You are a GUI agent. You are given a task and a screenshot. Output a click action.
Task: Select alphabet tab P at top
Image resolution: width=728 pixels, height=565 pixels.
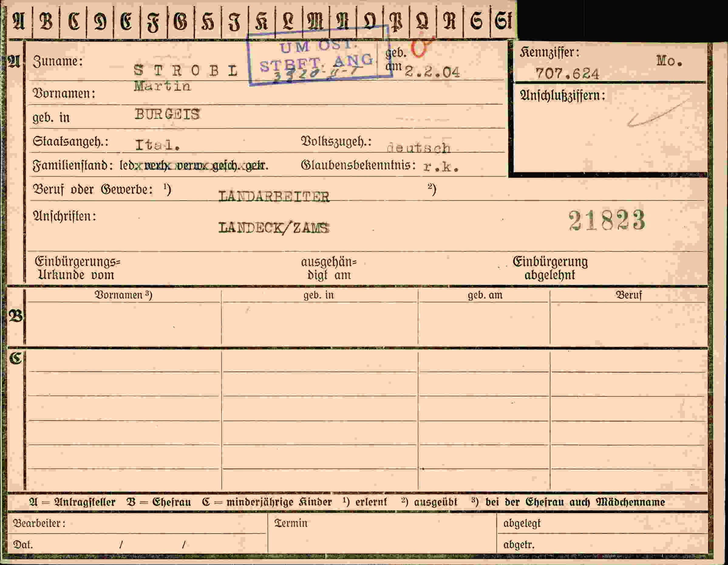point(396,21)
